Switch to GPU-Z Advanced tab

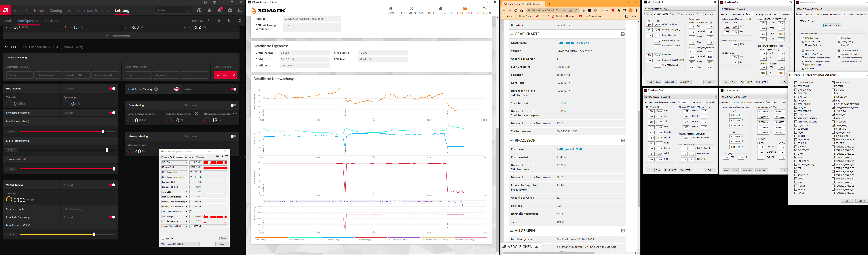pos(189,157)
